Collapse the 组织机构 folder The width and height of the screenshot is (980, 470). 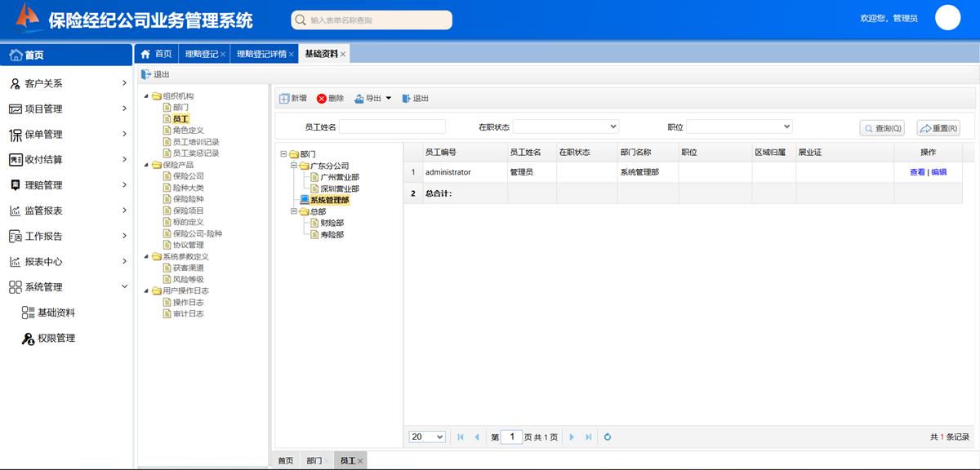145,96
